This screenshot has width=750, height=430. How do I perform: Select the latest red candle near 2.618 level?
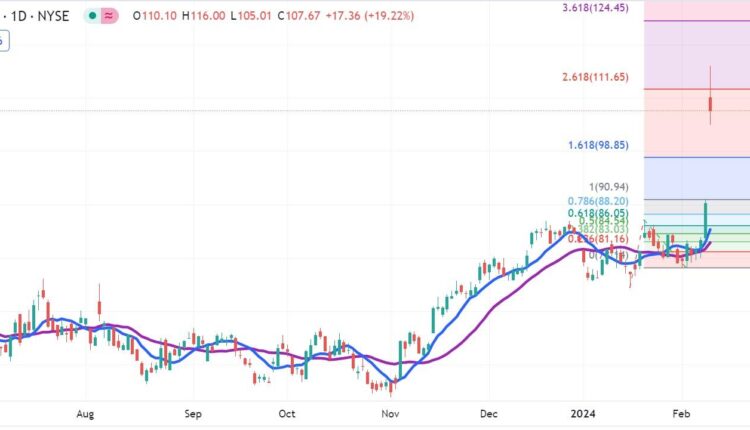(x=710, y=102)
